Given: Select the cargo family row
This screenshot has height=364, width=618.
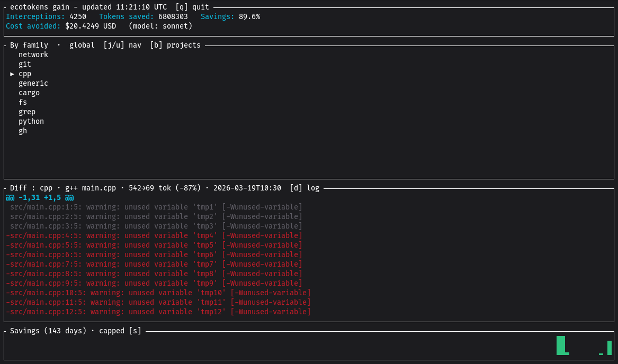Looking at the screenshot, I should click(x=29, y=93).
